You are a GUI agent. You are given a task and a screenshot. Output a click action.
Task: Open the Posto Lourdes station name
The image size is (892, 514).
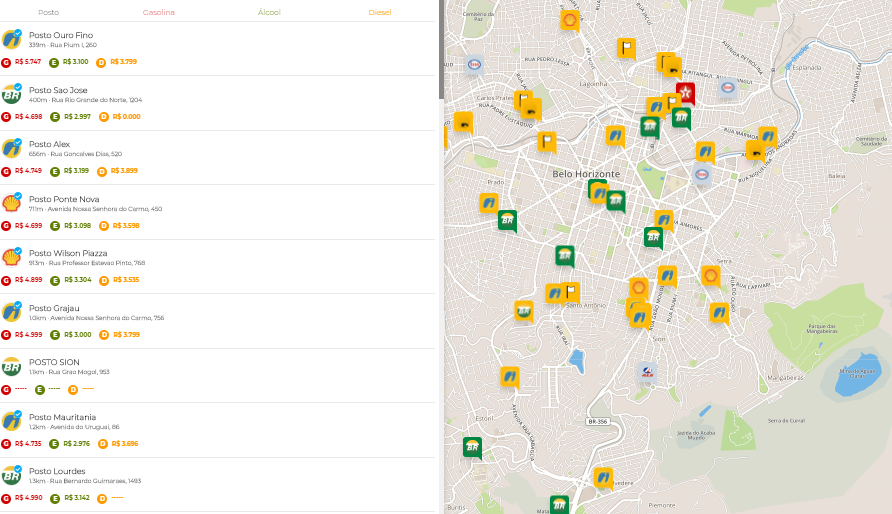57,471
